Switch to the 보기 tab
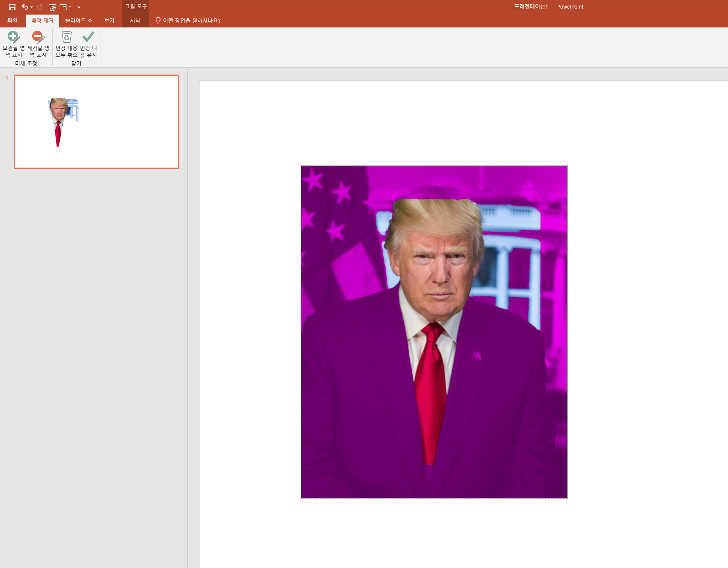Image resolution: width=728 pixels, height=568 pixels. point(109,21)
